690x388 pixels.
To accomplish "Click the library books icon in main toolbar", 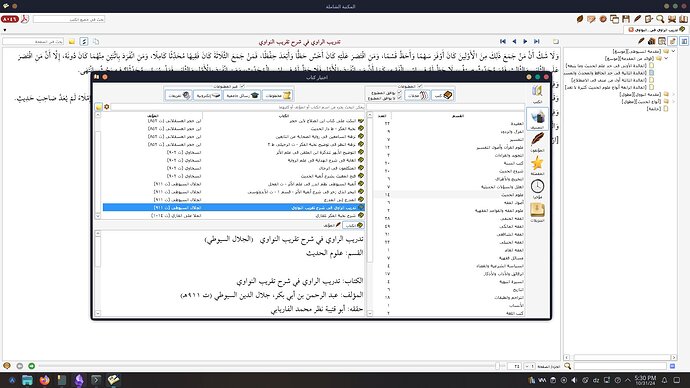I will pyautogui.click(x=683, y=19).
